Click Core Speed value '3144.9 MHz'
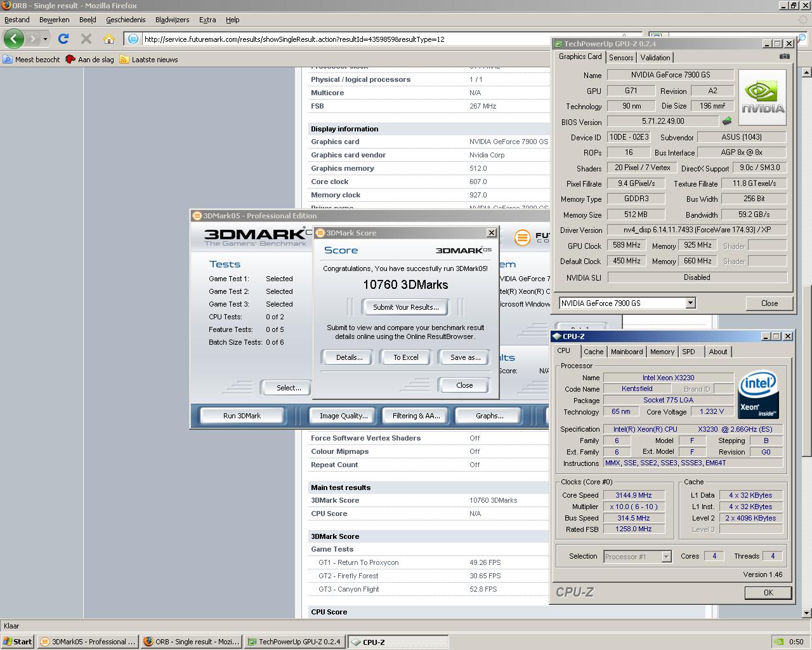Image resolution: width=812 pixels, height=650 pixels. coord(633,495)
